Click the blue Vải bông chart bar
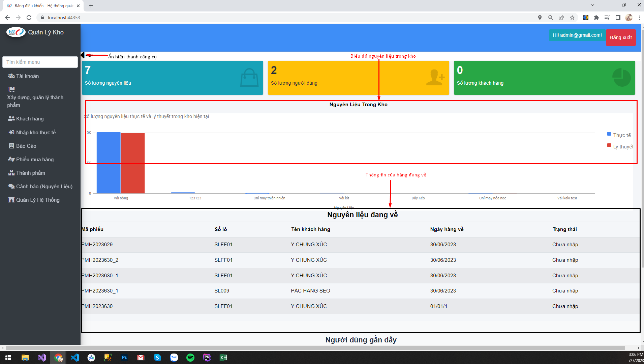644x364 pixels. click(x=109, y=163)
